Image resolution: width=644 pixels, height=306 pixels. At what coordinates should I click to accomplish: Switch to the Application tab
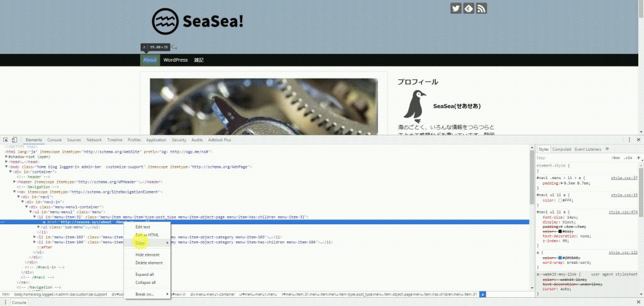click(x=156, y=140)
